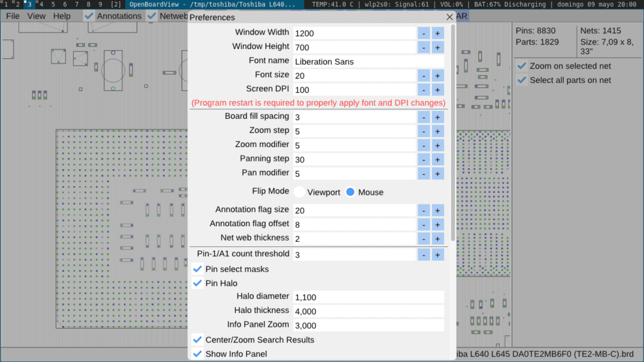This screenshot has height=362, width=644.
Task: Open the File menu
Action: point(13,16)
